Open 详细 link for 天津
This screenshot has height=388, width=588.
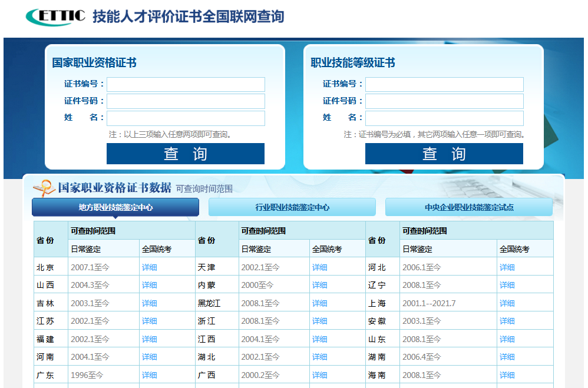click(x=319, y=267)
